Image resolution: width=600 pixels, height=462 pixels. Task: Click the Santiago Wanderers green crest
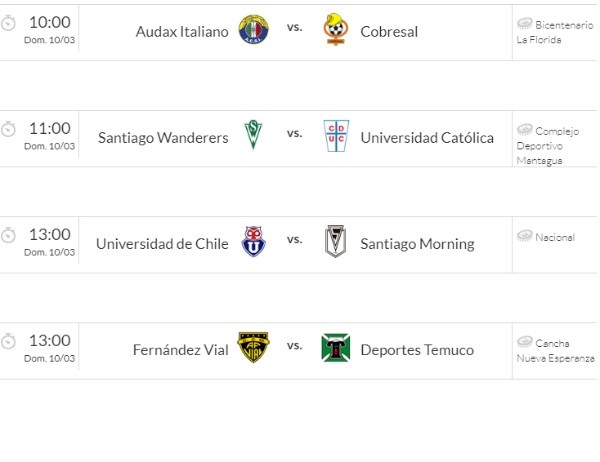253,134
